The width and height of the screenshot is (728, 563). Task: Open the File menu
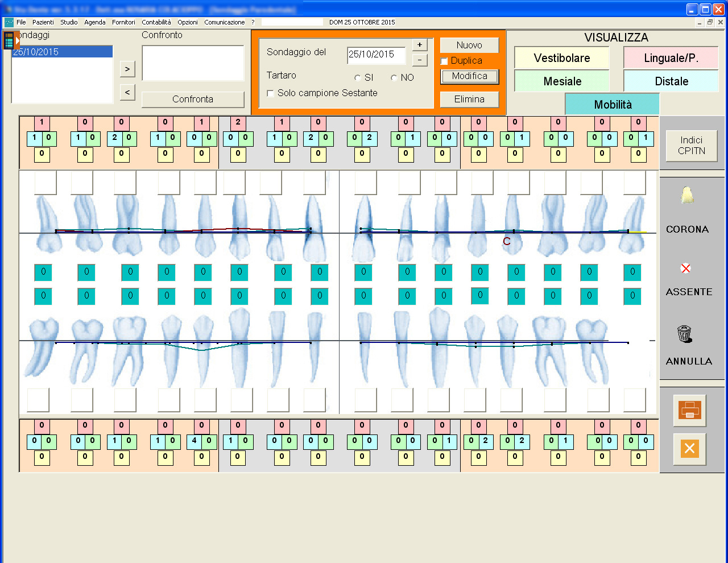(21, 22)
